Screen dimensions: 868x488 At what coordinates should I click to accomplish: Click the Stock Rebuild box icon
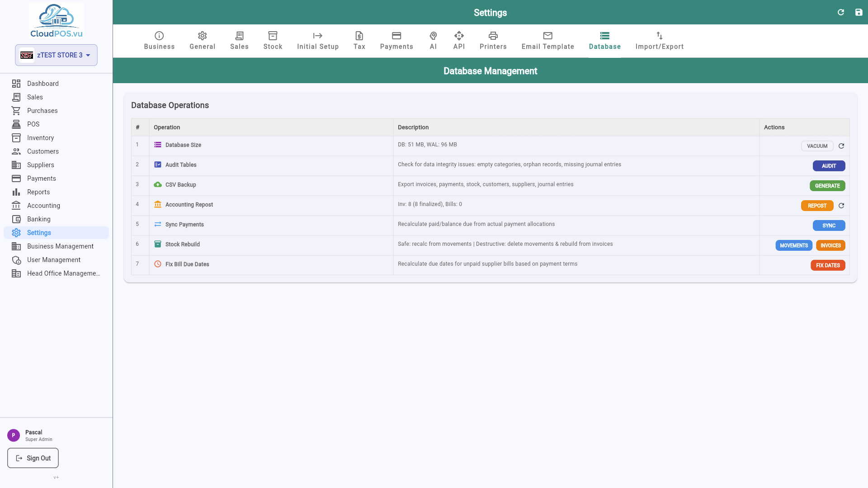point(158,244)
